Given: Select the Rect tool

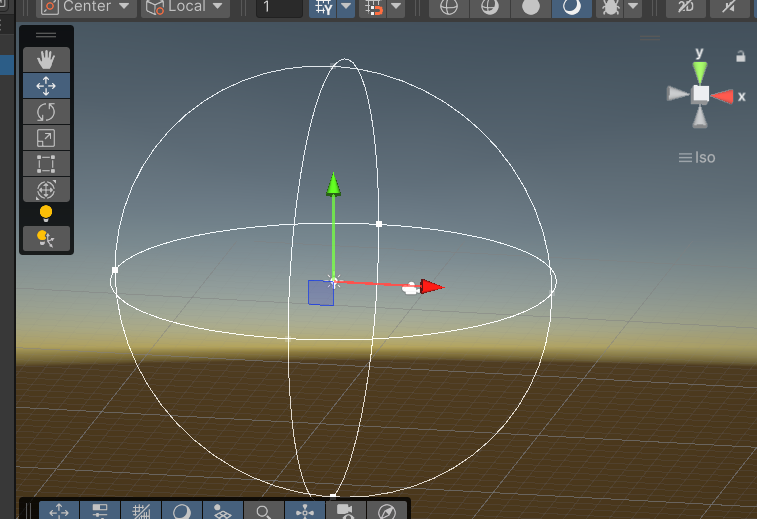Looking at the screenshot, I should [x=46, y=164].
